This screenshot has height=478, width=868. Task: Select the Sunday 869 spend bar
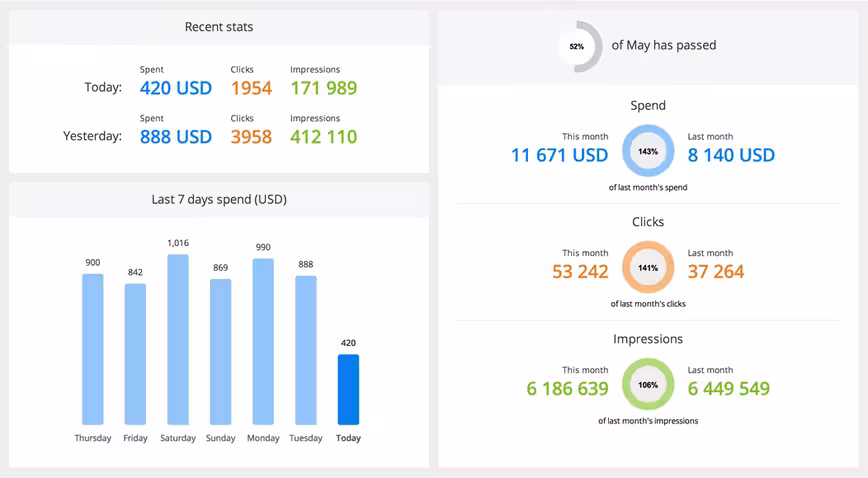pyautogui.click(x=220, y=352)
